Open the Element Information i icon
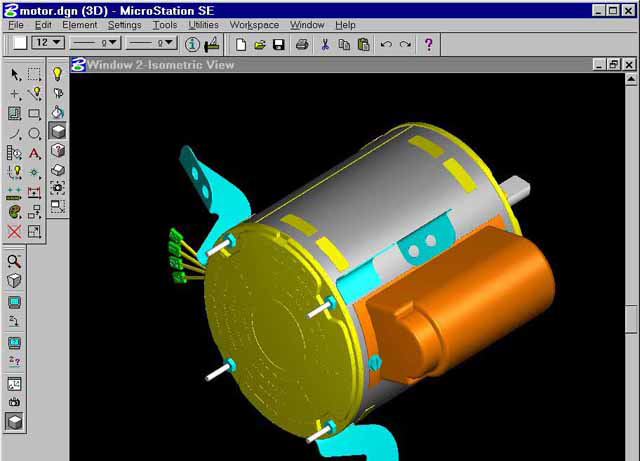Screen dimensions: 640x461 [192, 44]
